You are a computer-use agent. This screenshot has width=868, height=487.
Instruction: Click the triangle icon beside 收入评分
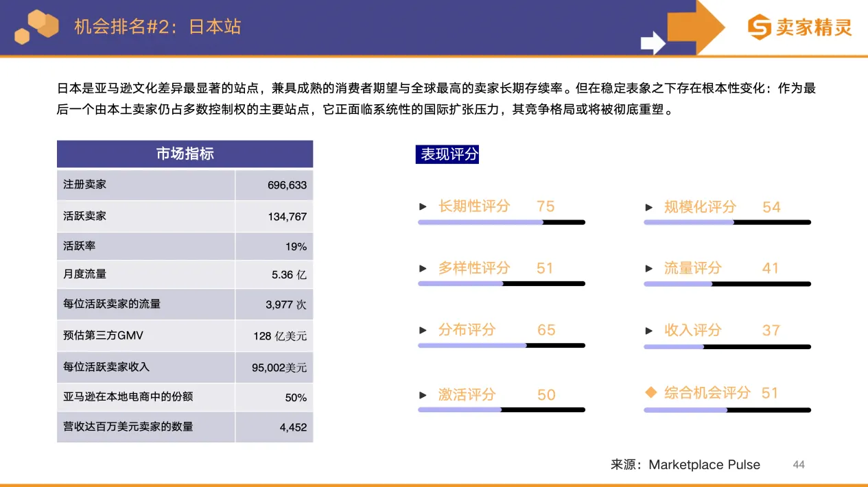(648, 330)
